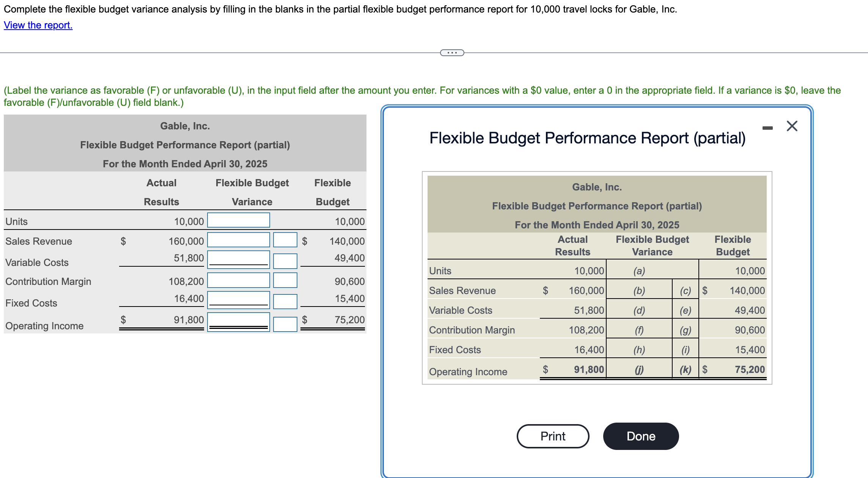
Task: Click the Fixed Costs variance amount field
Action: pyautogui.click(x=238, y=301)
